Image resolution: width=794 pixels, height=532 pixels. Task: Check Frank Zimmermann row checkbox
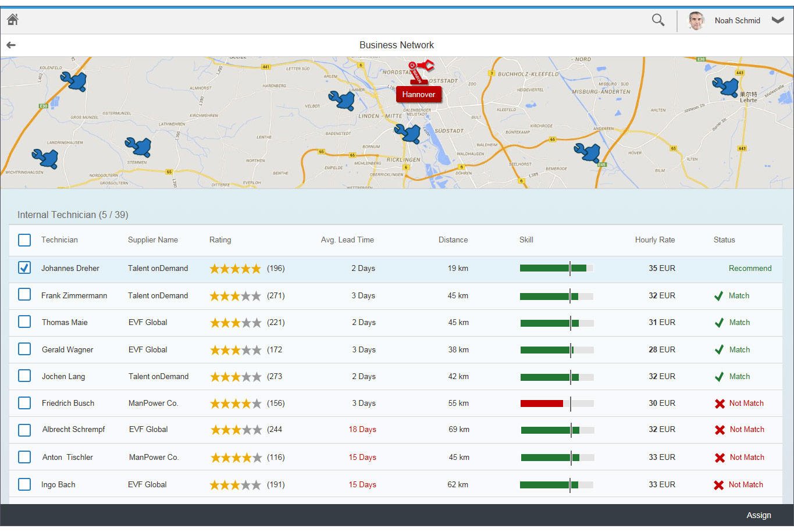tap(24, 295)
